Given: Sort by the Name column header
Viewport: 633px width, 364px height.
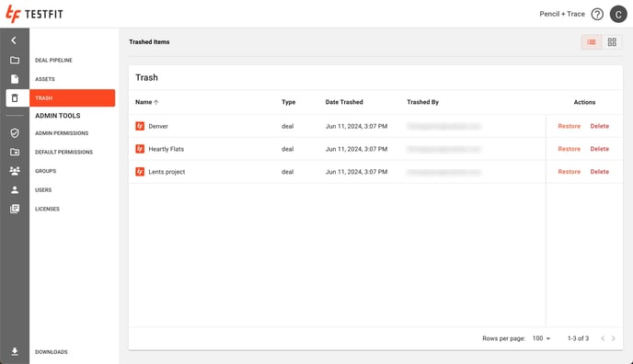Looking at the screenshot, I should click(147, 102).
